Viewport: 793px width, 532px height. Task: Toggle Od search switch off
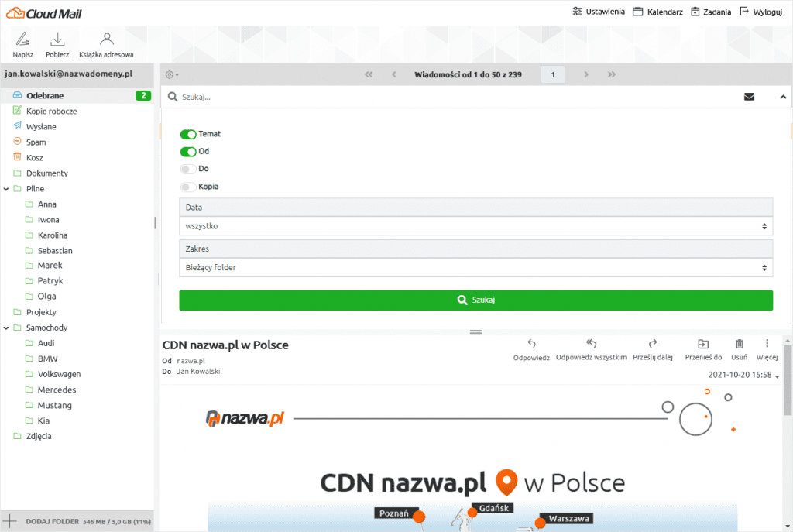pos(188,152)
